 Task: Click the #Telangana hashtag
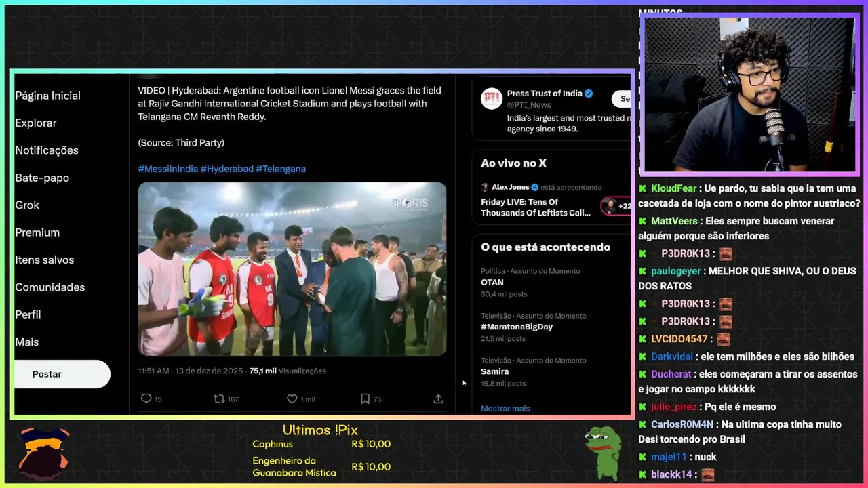(x=281, y=169)
